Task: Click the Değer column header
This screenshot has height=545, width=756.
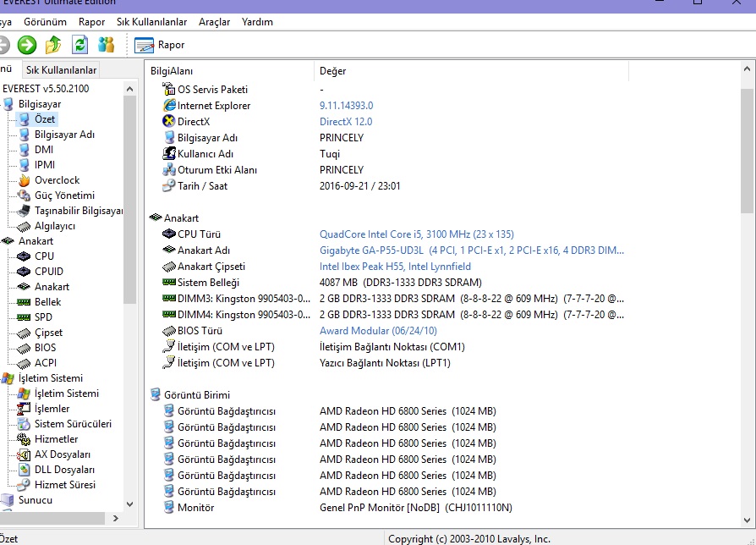Action: [472, 71]
